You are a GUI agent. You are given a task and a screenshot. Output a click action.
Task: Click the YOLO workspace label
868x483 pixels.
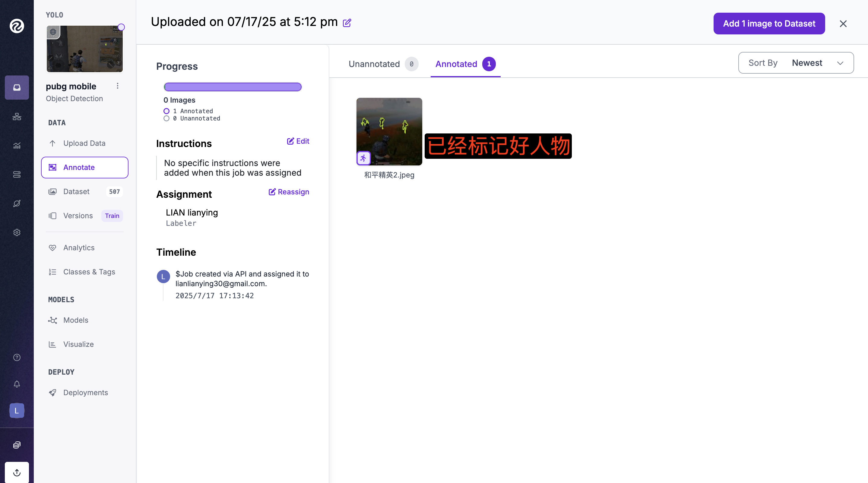pyautogui.click(x=55, y=15)
